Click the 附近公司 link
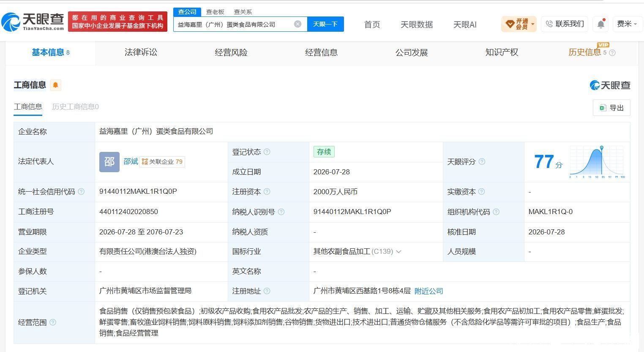 [x=428, y=291]
